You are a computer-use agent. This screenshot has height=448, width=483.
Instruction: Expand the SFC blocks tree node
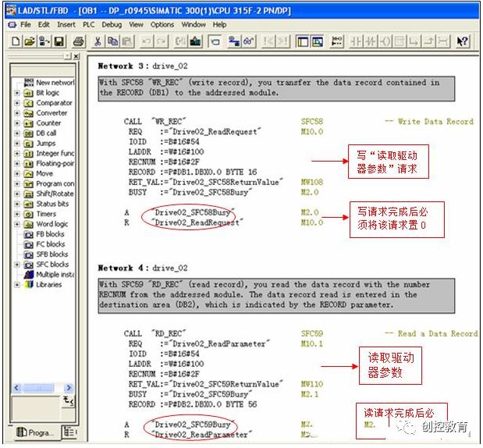(17, 265)
